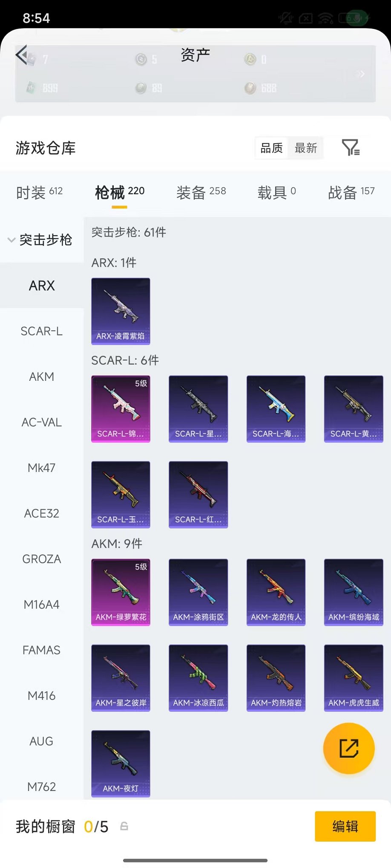The width and height of the screenshot is (391, 868).
Task: Switch to the 时装 tab
Action: click(x=39, y=192)
